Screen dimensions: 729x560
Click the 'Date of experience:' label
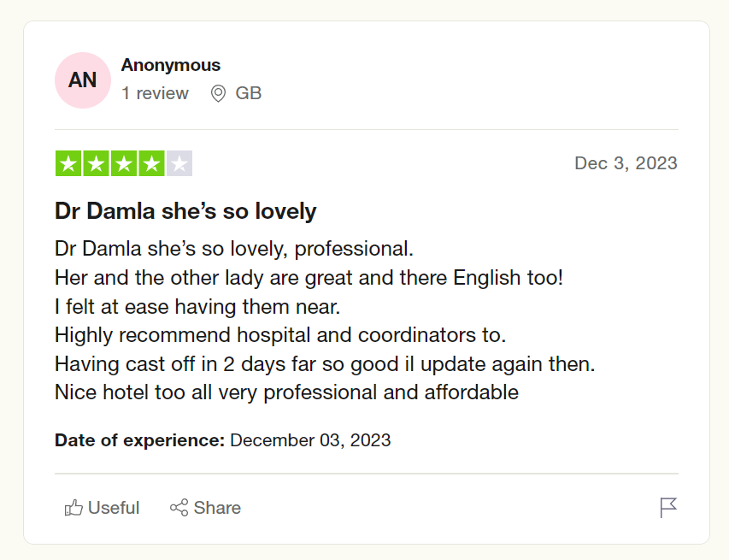click(139, 440)
